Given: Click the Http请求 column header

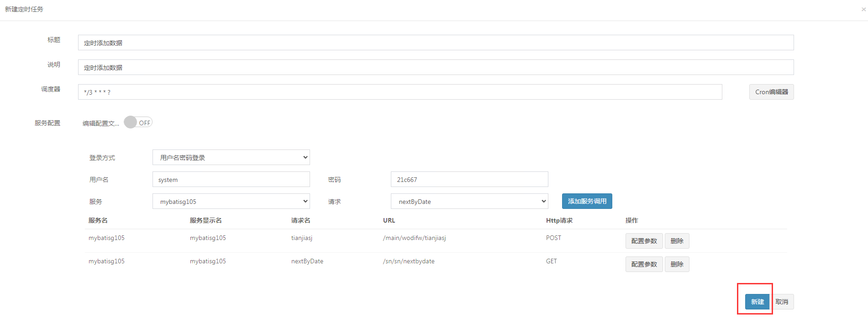Looking at the screenshot, I should [x=559, y=220].
